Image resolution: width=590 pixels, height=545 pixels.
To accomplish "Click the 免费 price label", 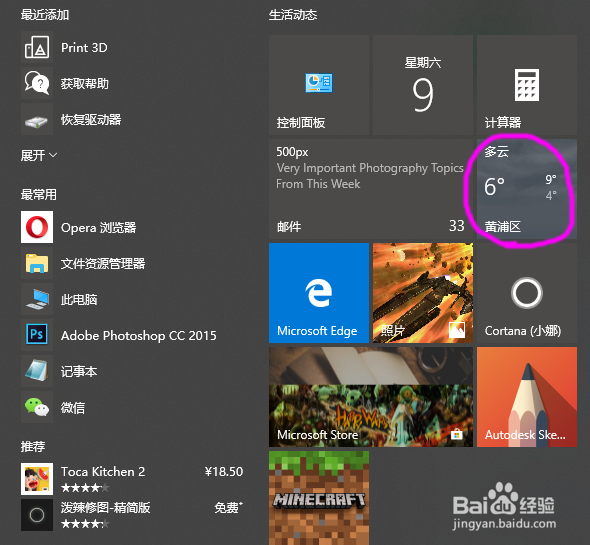I will point(228,508).
